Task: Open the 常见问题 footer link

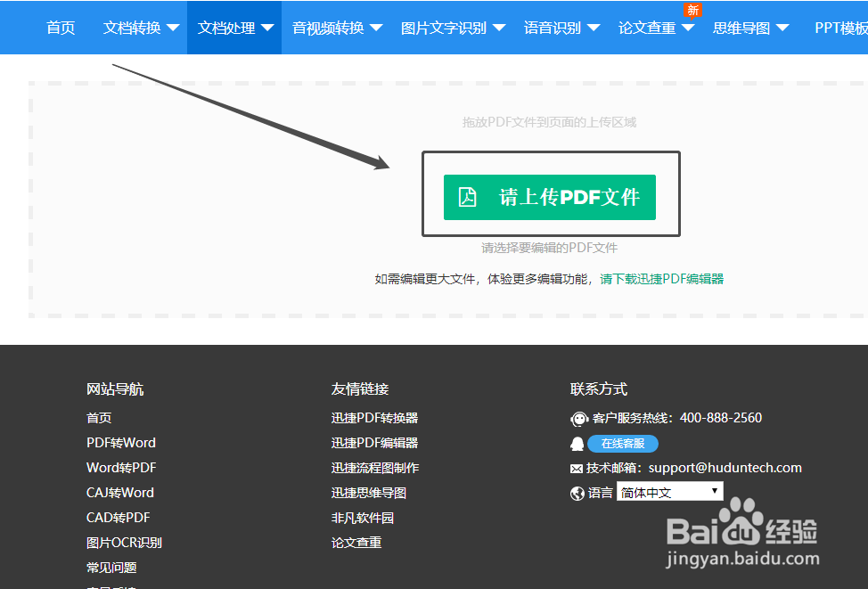Action: tap(111, 568)
